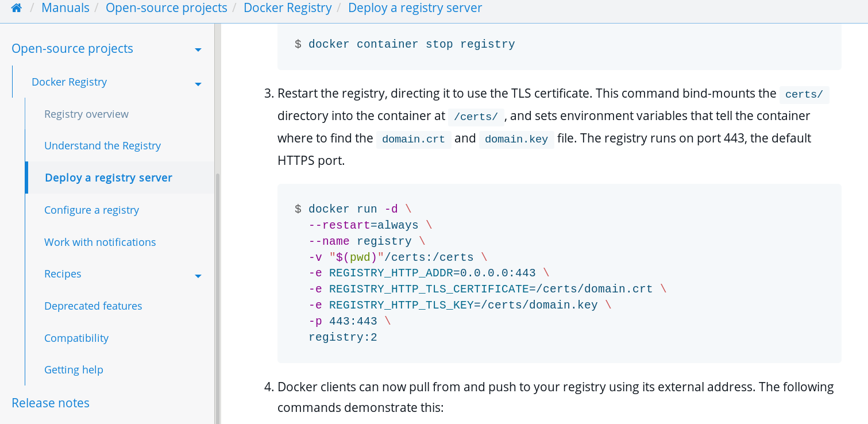868x424 pixels.
Task: Expand Recipes sidebar arrow
Action: click(x=198, y=276)
